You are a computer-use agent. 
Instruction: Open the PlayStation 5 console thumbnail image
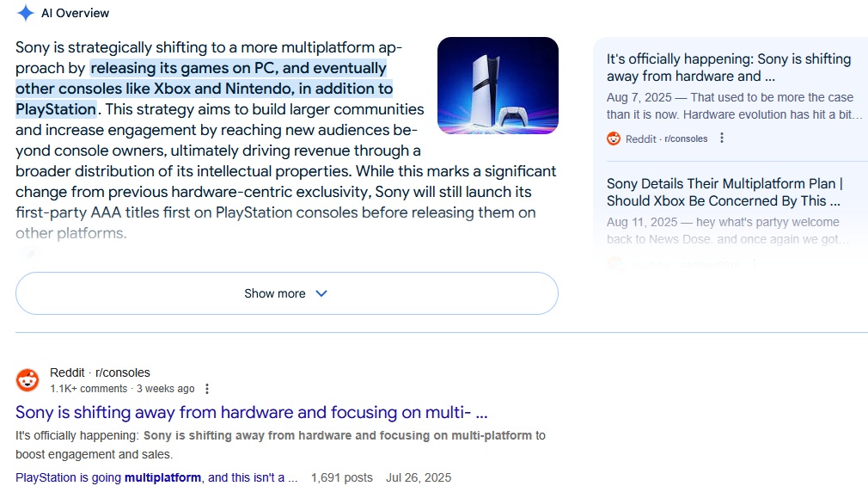498,85
